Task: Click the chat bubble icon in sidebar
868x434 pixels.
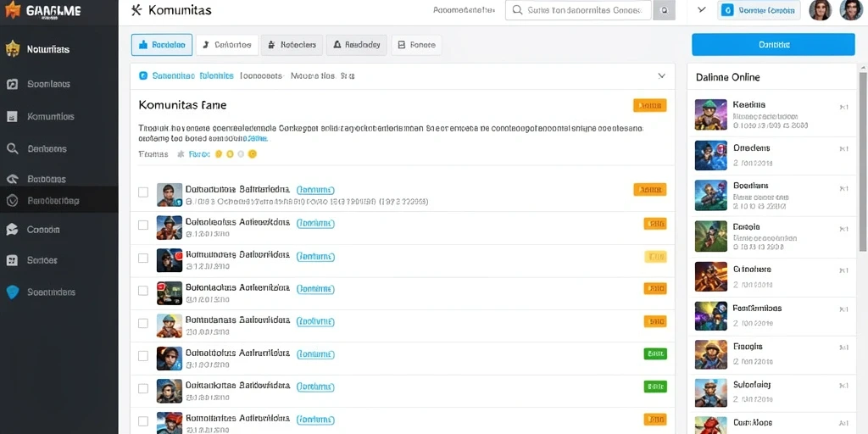Action: (x=12, y=230)
